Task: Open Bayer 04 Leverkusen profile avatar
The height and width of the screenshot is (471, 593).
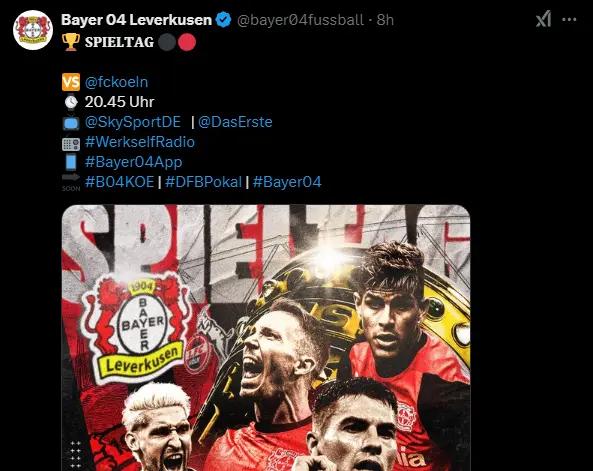Action: tap(33, 30)
